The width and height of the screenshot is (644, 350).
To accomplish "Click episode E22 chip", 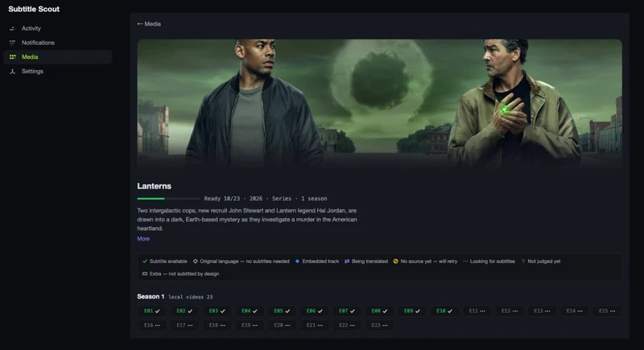I will point(347,325).
